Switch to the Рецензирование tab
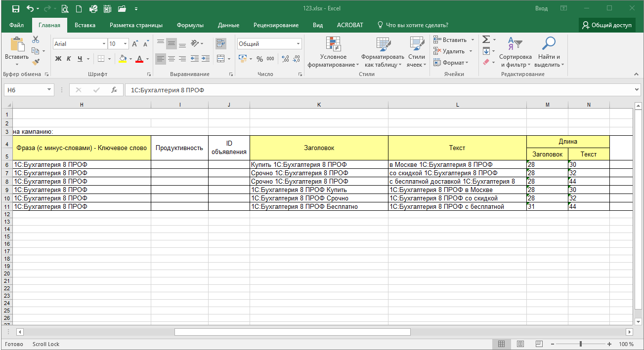 276,25
